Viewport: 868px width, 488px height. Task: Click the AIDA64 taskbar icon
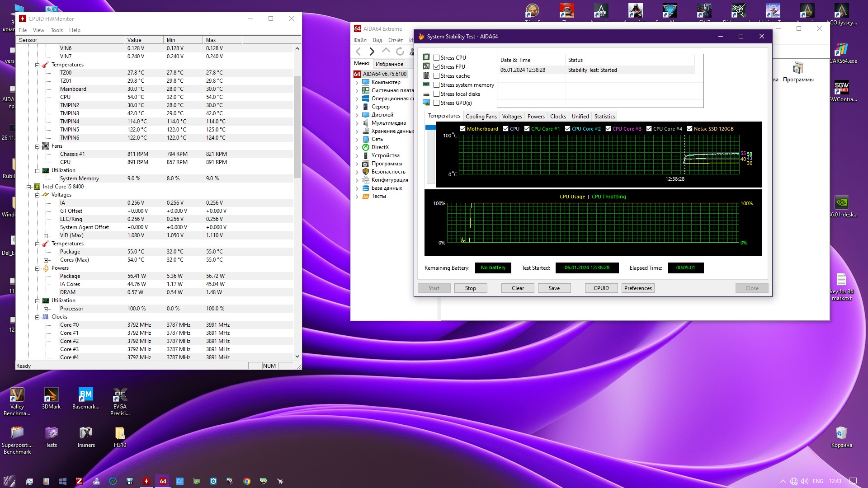163,481
